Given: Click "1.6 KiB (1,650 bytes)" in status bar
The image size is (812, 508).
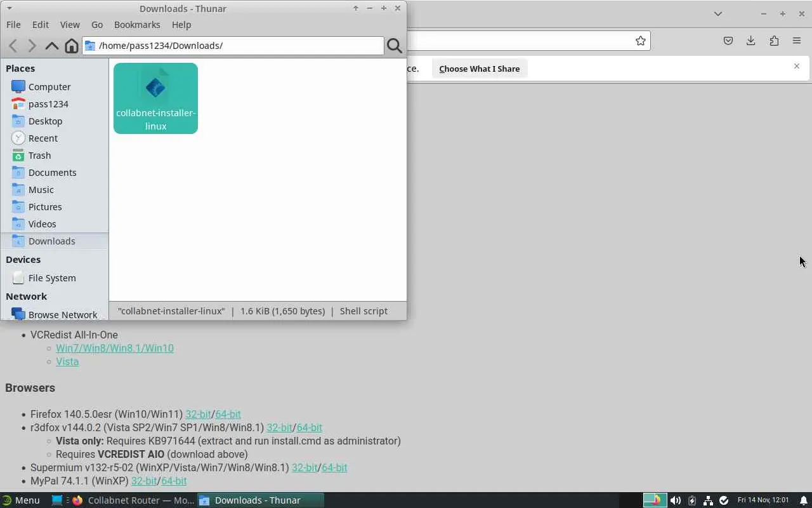Looking at the screenshot, I should [282, 311].
